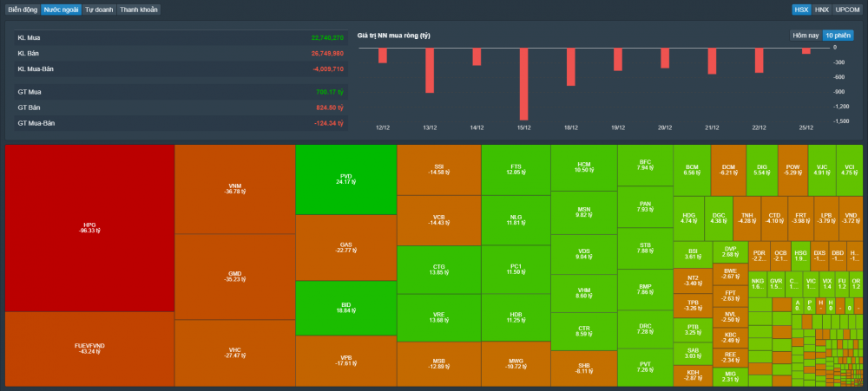This screenshot has width=868, height=391.
Task: Open the HDG treemap tile
Action: tap(688, 218)
